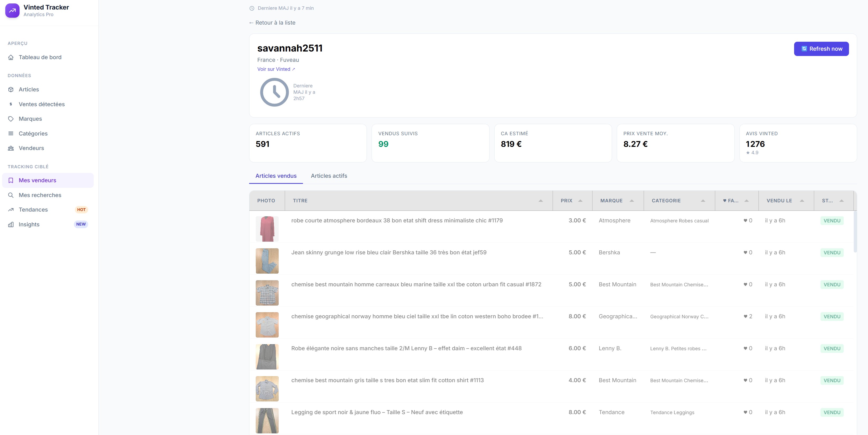Open Mes recherches via the magnifier icon

[x=11, y=195]
